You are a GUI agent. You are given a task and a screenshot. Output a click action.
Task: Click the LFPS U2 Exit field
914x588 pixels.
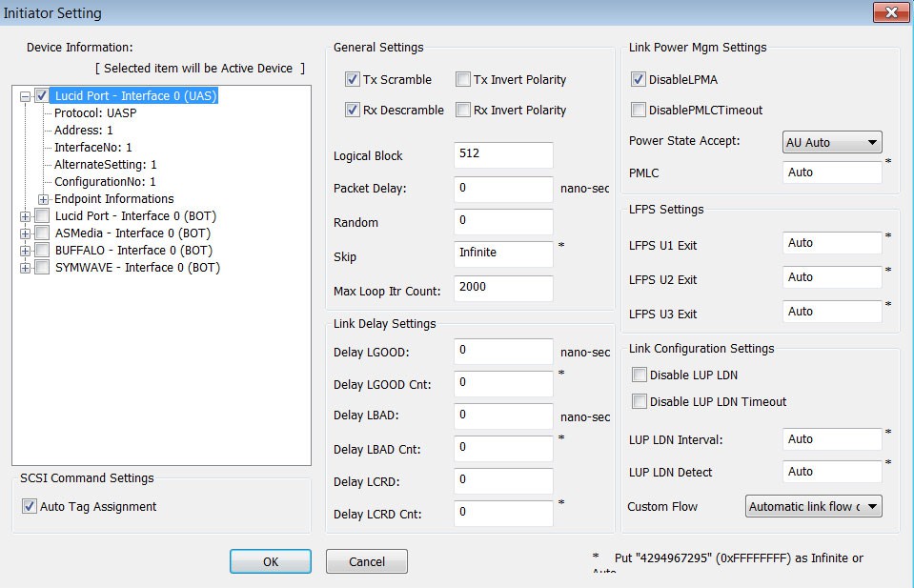click(x=832, y=277)
